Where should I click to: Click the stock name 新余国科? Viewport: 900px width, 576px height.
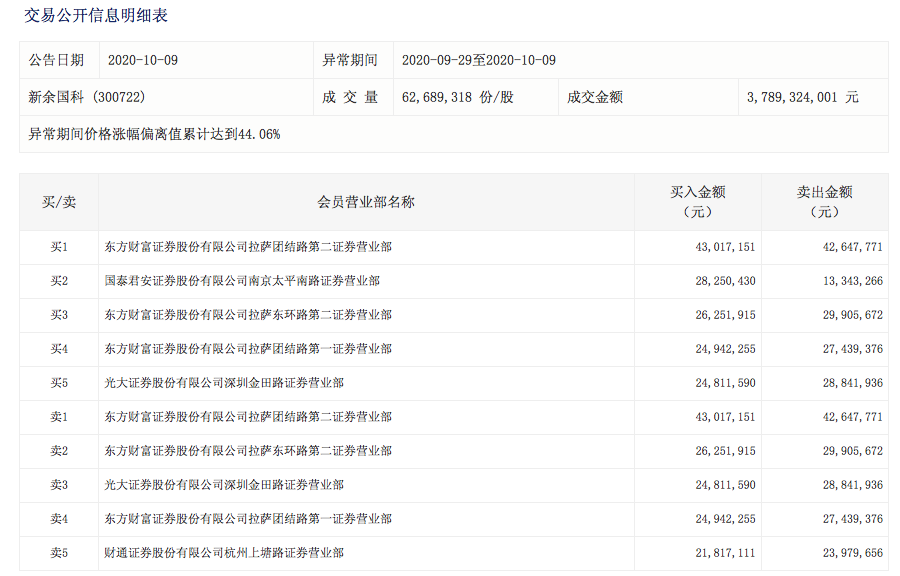(x=56, y=96)
